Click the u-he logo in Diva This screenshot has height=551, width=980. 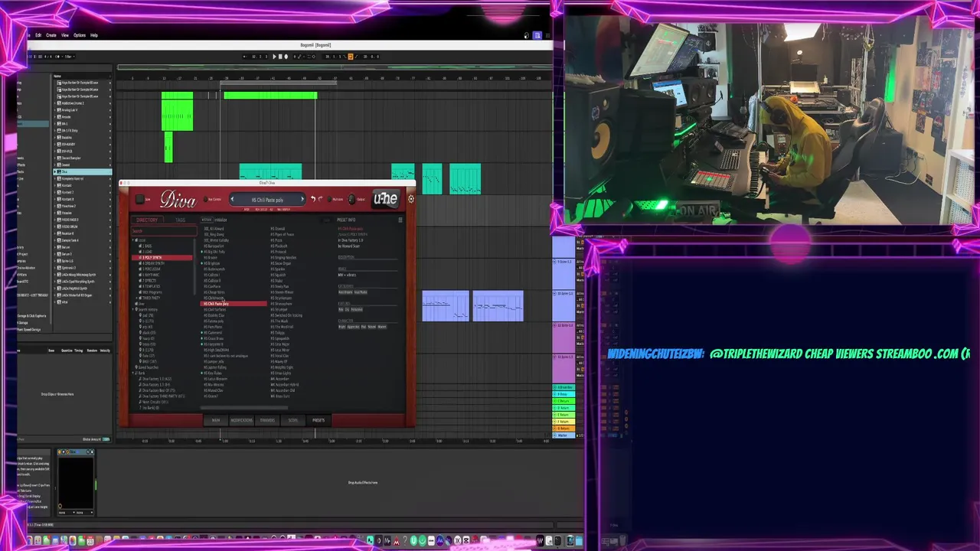386,199
